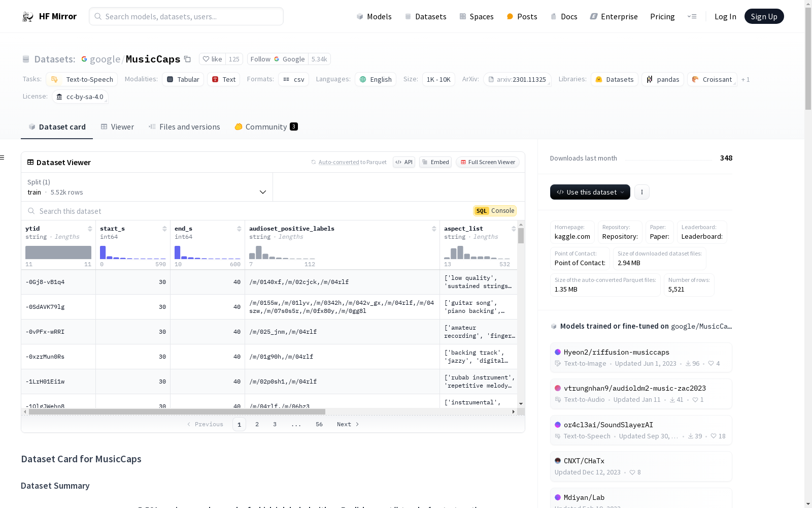Switch to the Dataset card tab

point(57,127)
